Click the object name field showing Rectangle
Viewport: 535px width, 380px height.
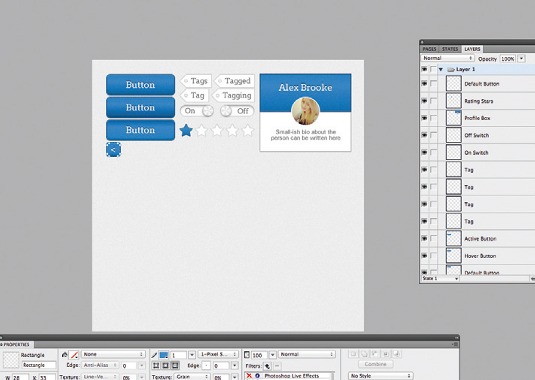pyautogui.click(x=39, y=365)
